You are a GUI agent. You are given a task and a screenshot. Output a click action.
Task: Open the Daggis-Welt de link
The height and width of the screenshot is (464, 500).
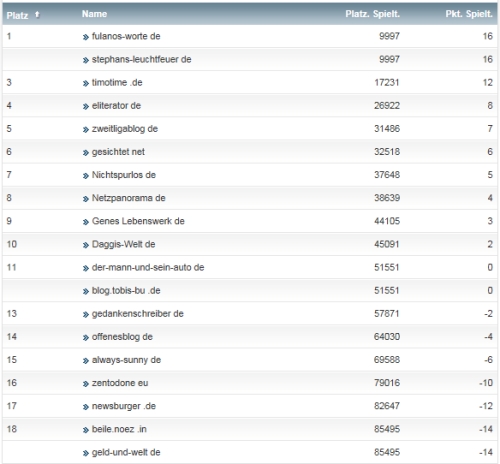[123, 244]
